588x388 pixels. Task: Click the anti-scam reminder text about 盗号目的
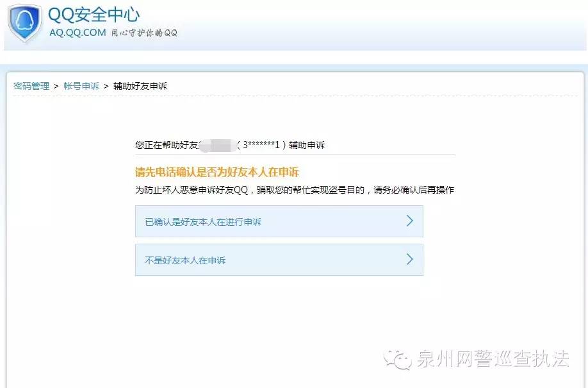[295, 189]
